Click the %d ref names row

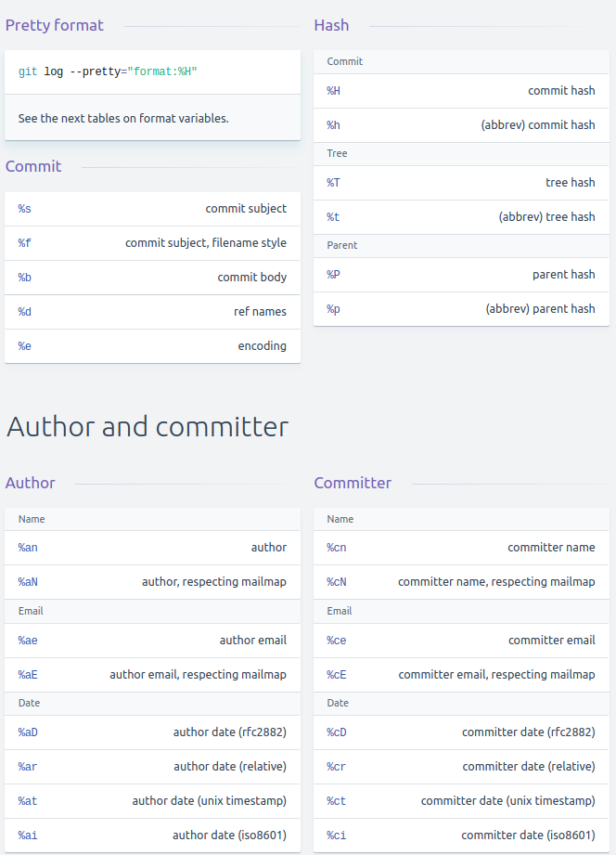152,312
